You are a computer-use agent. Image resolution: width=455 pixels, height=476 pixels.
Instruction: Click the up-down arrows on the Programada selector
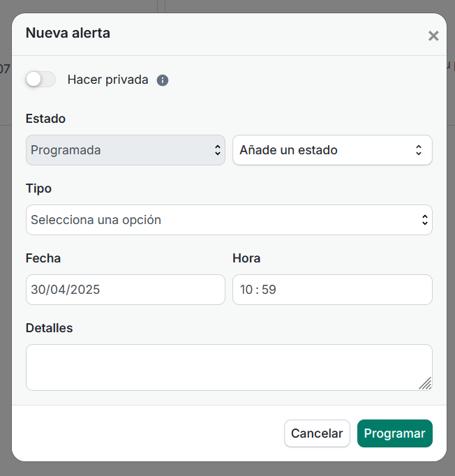[217, 150]
